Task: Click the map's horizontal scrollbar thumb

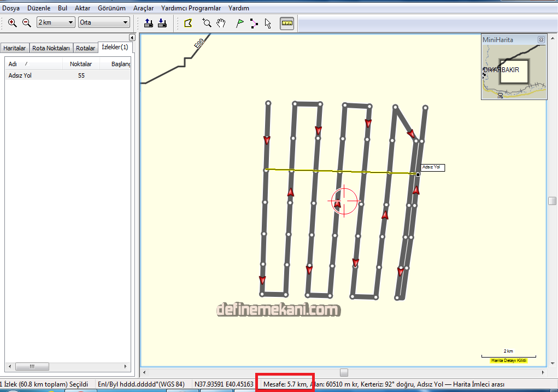Action: [344, 372]
